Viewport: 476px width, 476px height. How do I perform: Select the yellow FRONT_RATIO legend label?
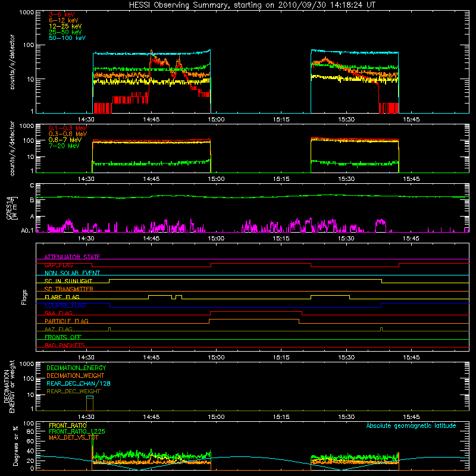click(x=68, y=425)
